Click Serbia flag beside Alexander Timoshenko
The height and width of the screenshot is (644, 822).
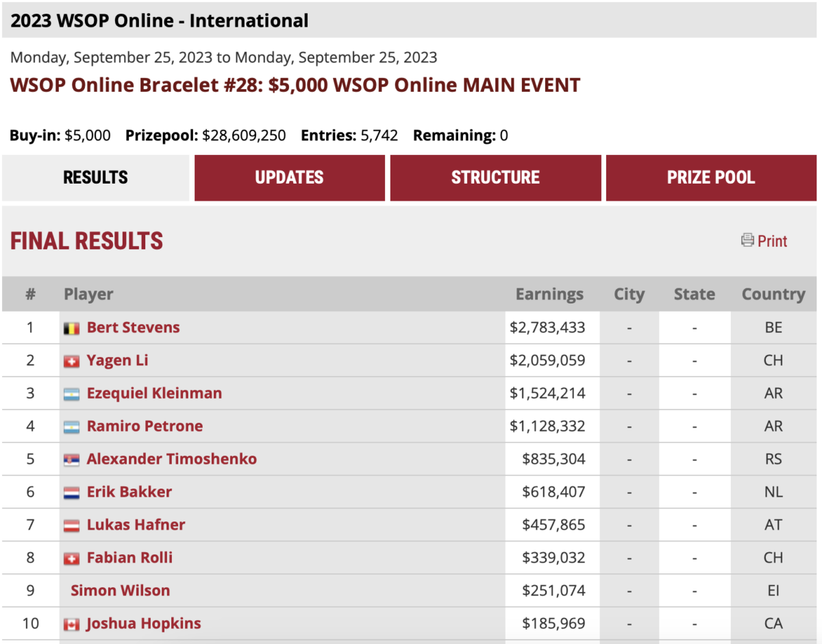click(x=71, y=460)
